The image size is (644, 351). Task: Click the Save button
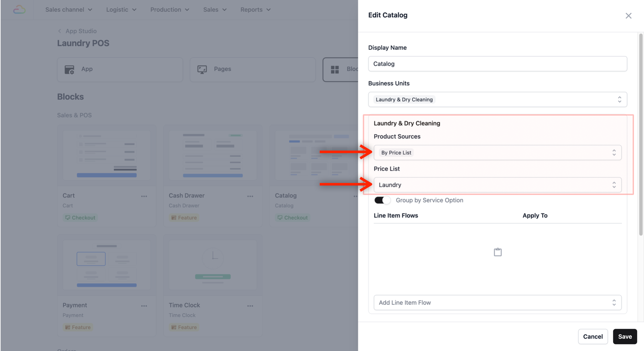tap(625, 337)
